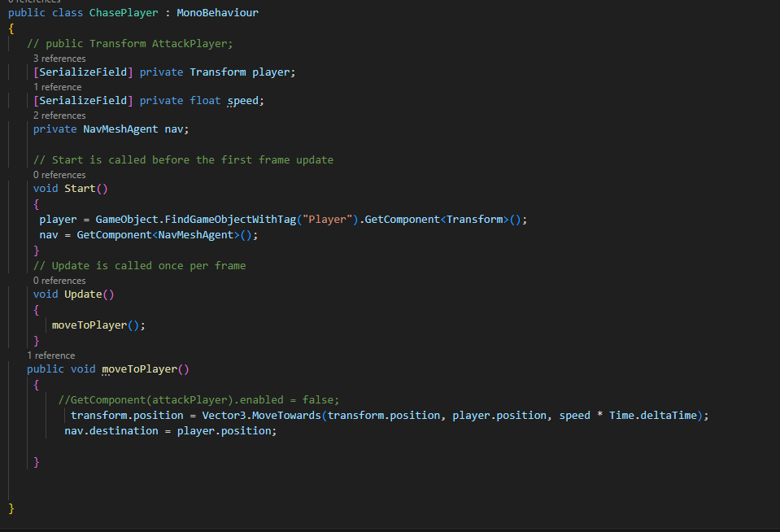This screenshot has height=532, width=780.
Task: Click "1 reference" link above speed field
Action: point(57,87)
